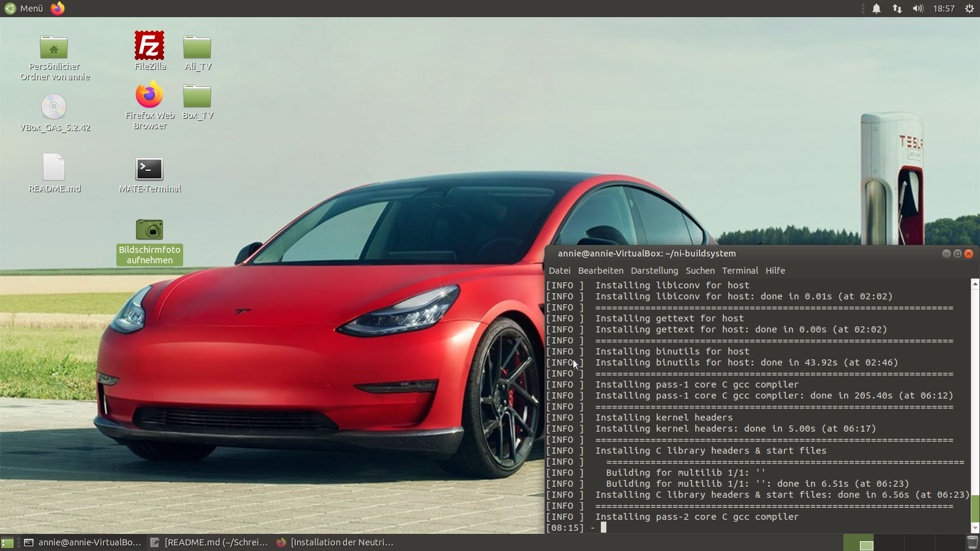Select the README.md file icon
The height and width of the screenshot is (551, 980).
tap(54, 168)
